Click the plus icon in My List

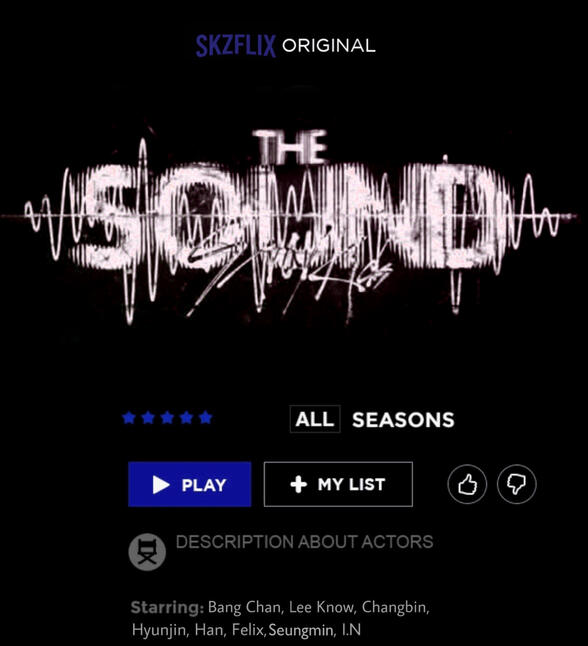coord(298,484)
